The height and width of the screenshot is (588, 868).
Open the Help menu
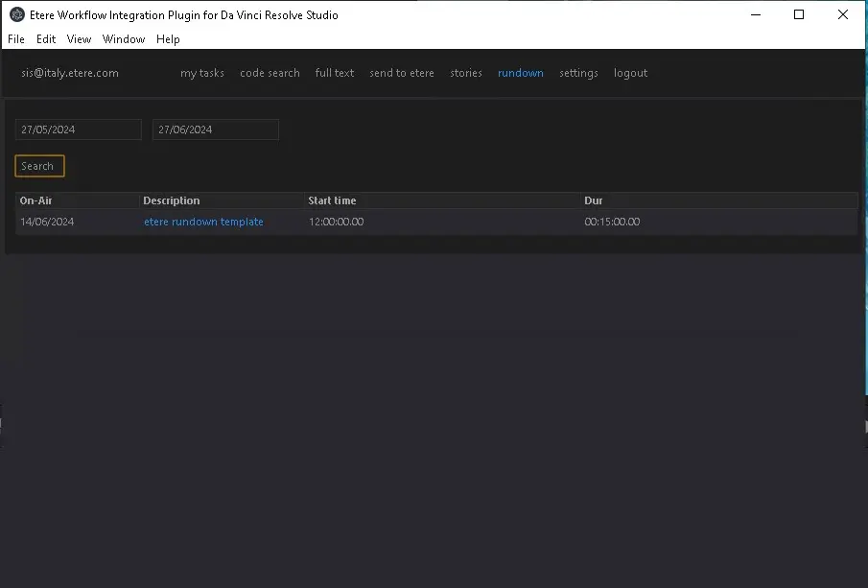coord(168,39)
